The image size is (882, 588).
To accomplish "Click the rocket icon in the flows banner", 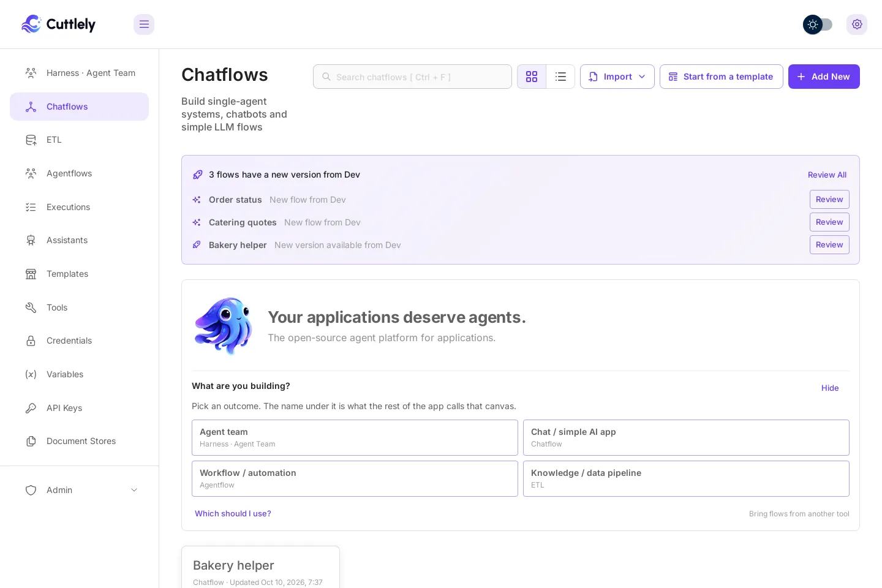I will [197, 175].
